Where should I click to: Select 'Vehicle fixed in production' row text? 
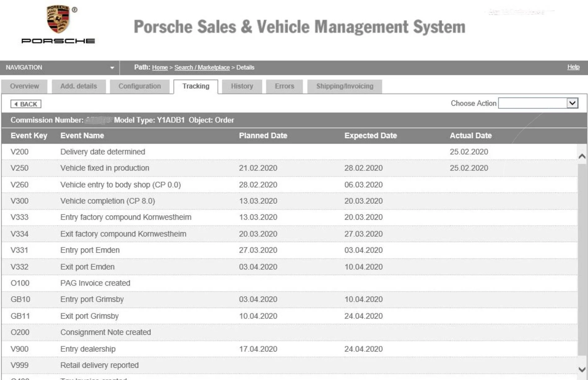pos(105,168)
